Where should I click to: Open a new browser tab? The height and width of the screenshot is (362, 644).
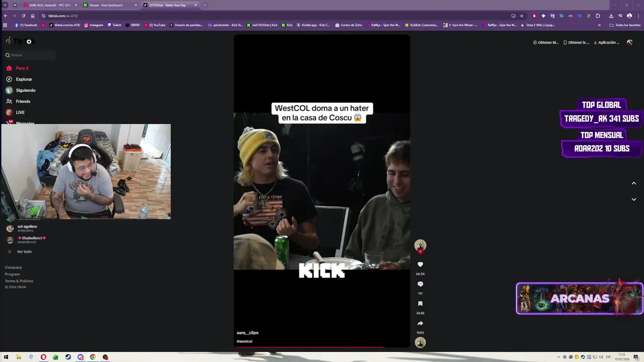point(204,5)
